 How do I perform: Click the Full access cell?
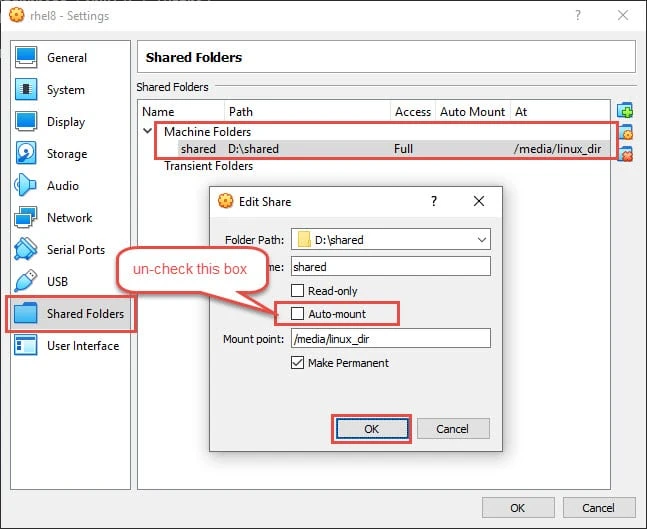click(x=403, y=149)
